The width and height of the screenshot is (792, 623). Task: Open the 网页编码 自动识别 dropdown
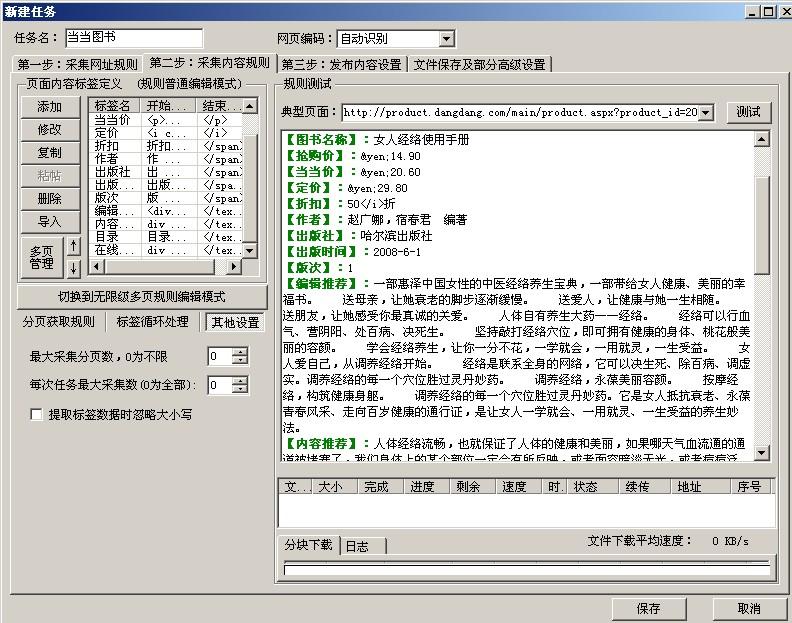[x=446, y=38]
